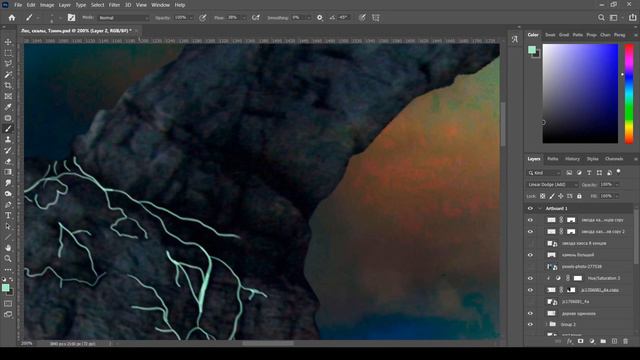
Task: Open the Filter menu
Action: 114,5
